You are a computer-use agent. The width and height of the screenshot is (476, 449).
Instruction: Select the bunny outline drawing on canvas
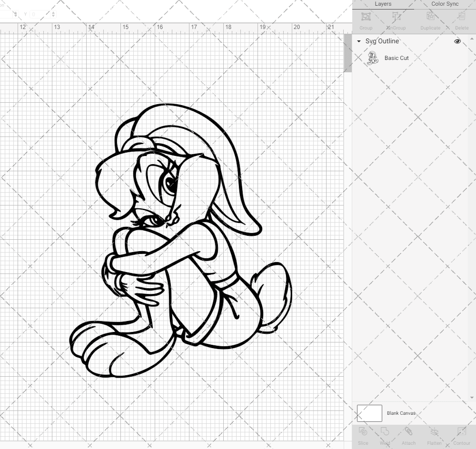click(x=181, y=241)
